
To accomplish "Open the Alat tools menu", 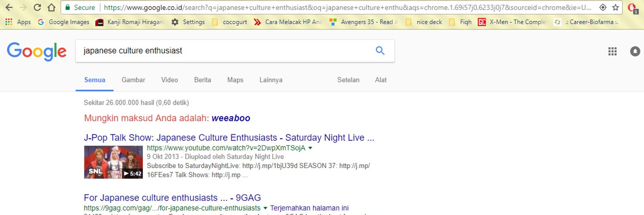I will coord(381,80).
